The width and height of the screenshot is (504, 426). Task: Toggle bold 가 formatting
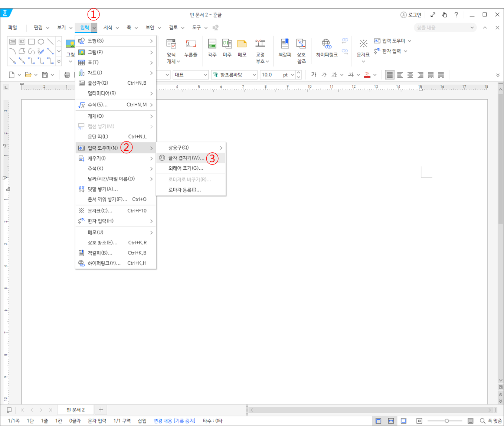[x=314, y=75]
